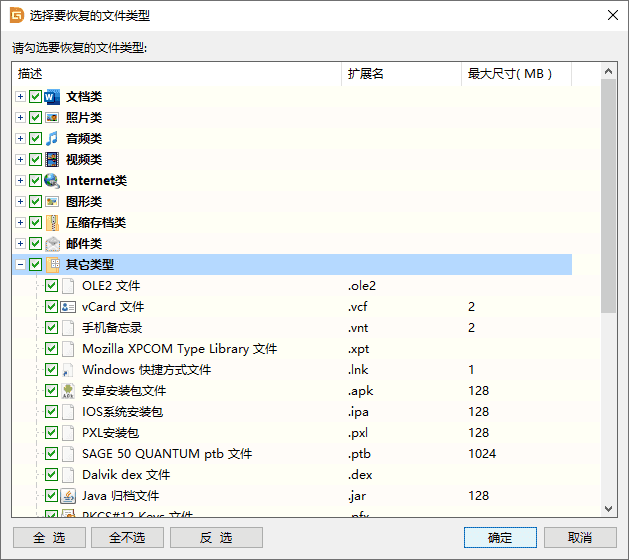
Task: Click the 最大尺寸( MB ) column header
Action: (517, 74)
